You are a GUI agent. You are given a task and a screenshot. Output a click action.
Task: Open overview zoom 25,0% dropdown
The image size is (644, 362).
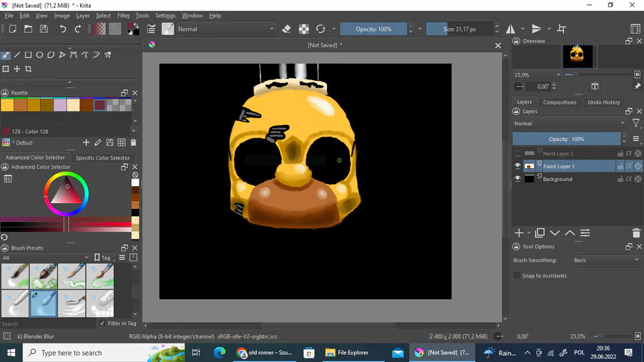pos(537,74)
